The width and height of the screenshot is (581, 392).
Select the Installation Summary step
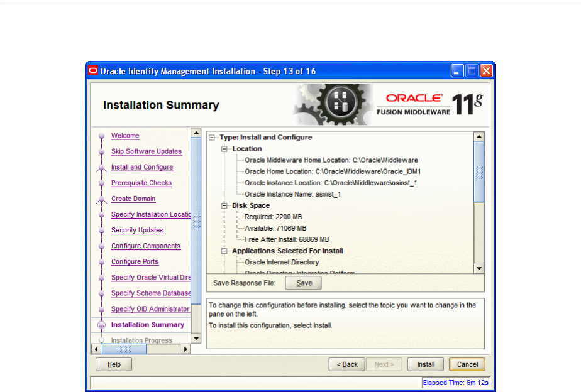148,325
